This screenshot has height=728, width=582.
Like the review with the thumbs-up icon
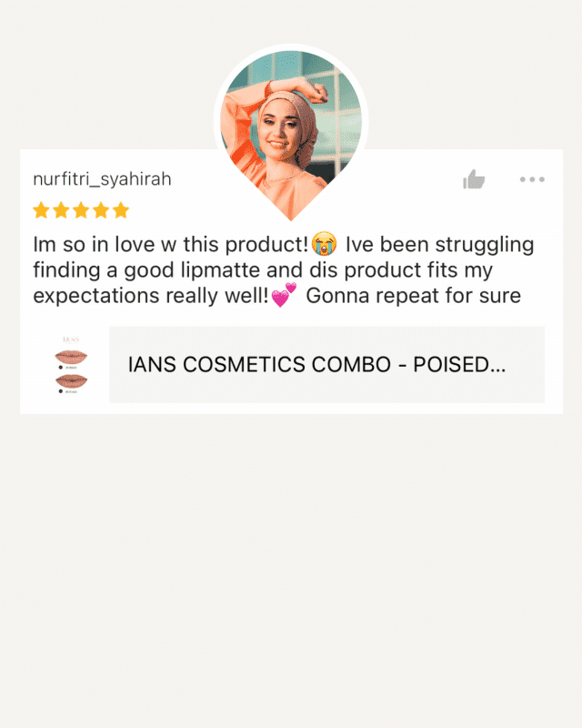pyautogui.click(x=474, y=179)
